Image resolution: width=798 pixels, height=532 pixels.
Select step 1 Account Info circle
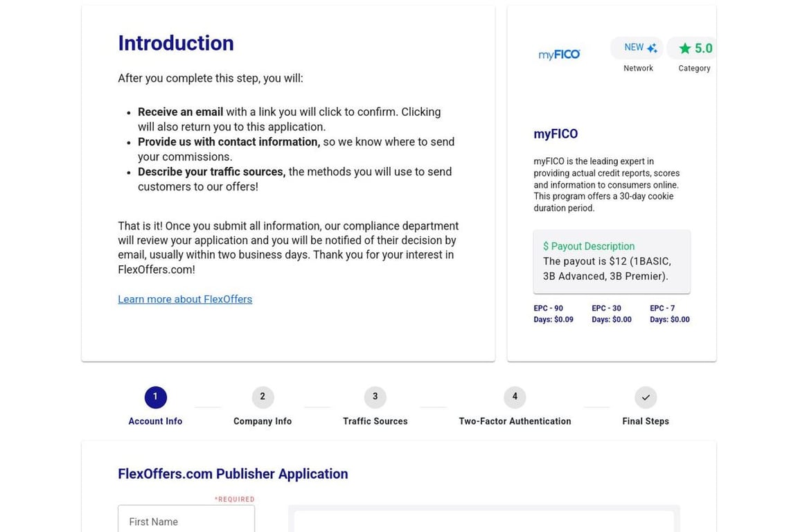(155, 397)
